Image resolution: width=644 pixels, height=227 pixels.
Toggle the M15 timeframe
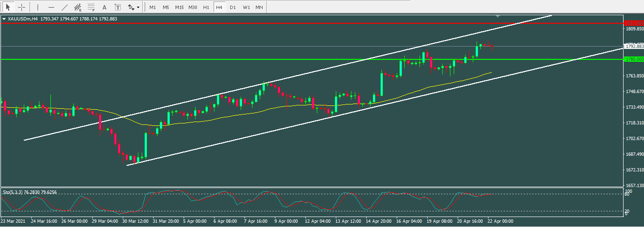pos(179,7)
